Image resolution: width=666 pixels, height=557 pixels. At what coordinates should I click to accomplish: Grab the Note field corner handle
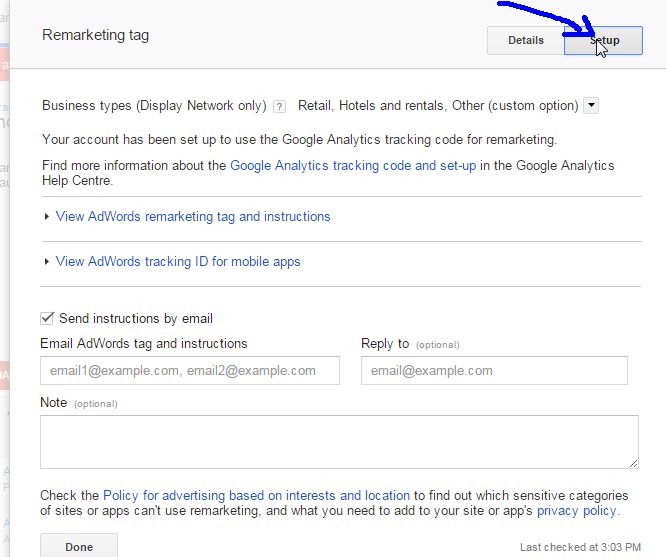pos(633,464)
